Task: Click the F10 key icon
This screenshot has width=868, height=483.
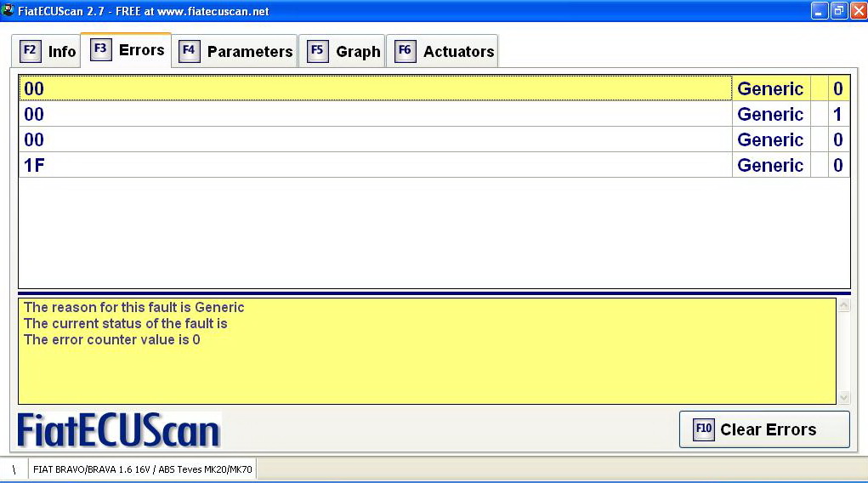Action: pyautogui.click(x=704, y=429)
